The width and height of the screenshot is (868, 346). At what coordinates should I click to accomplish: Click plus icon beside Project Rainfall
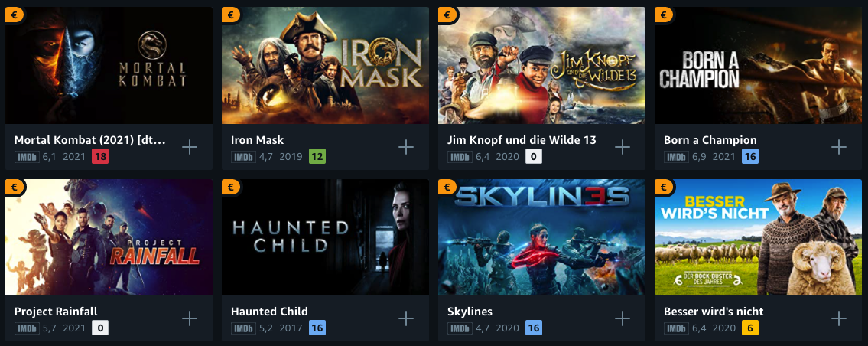pos(190,318)
